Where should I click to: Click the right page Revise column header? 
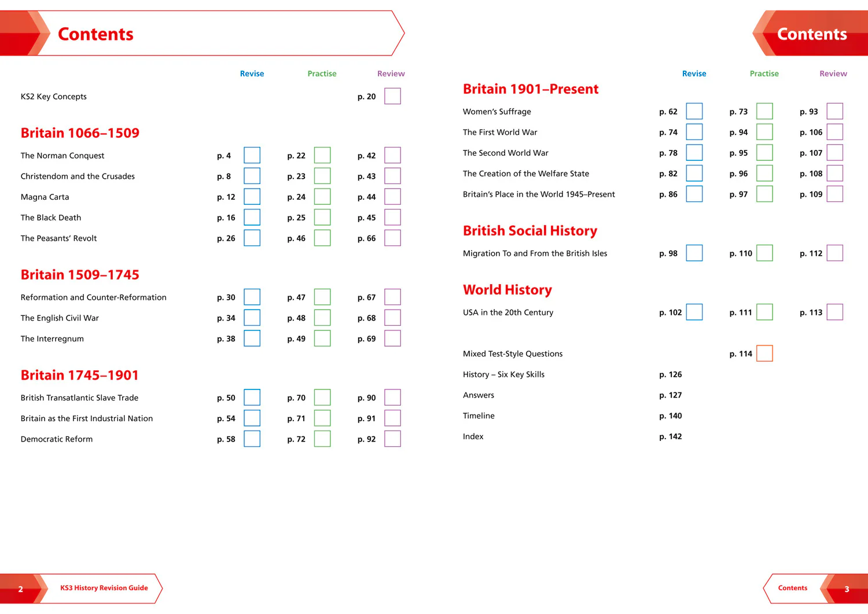pyautogui.click(x=694, y=73)
